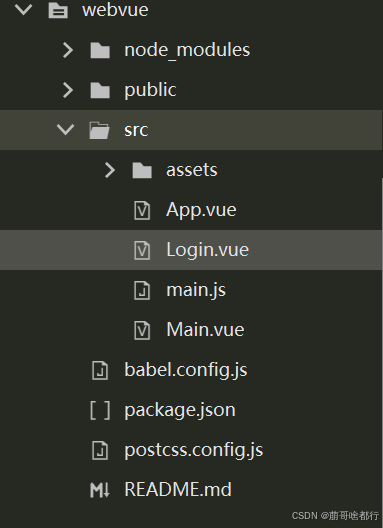Image resolution: width=383 pixels, height=528 pixels.
Task: Click the postcss.config.js file icon
Action: click(100, 450)
